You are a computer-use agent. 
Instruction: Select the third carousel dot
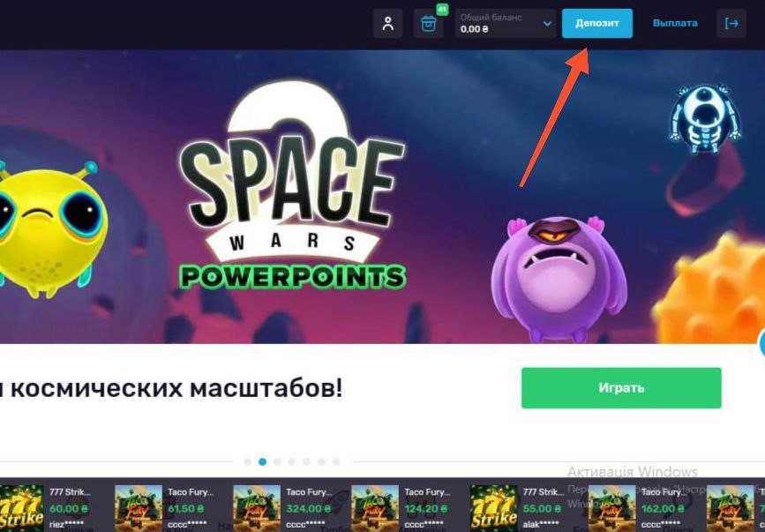277,461
